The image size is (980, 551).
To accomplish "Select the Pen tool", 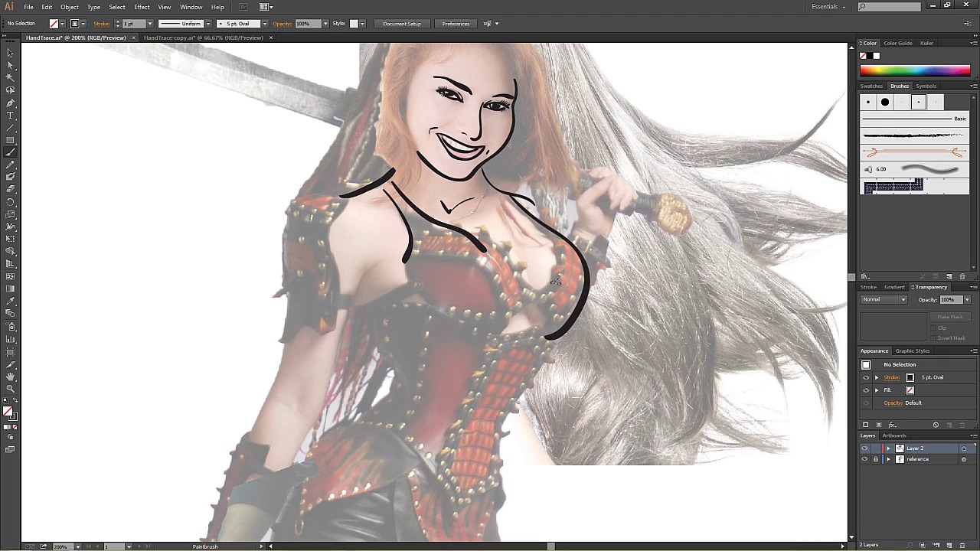I will click(x=10, y=103).
